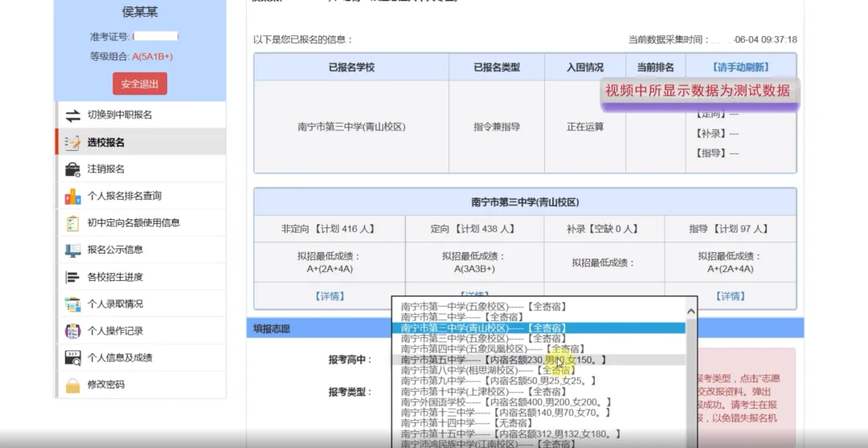Click 补录【空缺 0 人】 cell

pos(604,229)
